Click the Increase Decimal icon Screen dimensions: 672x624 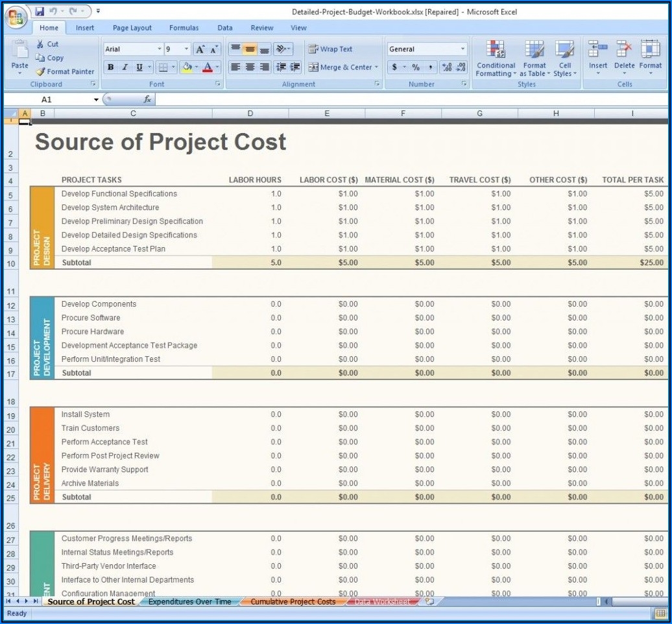coord(446,67)
